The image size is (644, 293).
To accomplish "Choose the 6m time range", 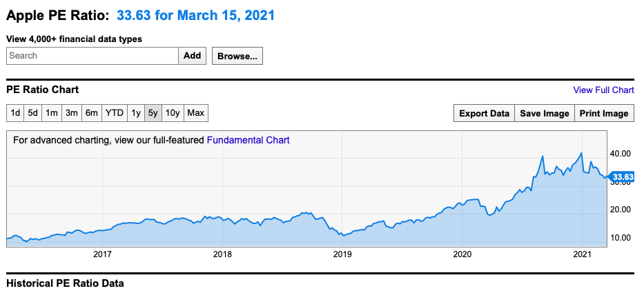I will pyautogui.click(x=92, y=113).
